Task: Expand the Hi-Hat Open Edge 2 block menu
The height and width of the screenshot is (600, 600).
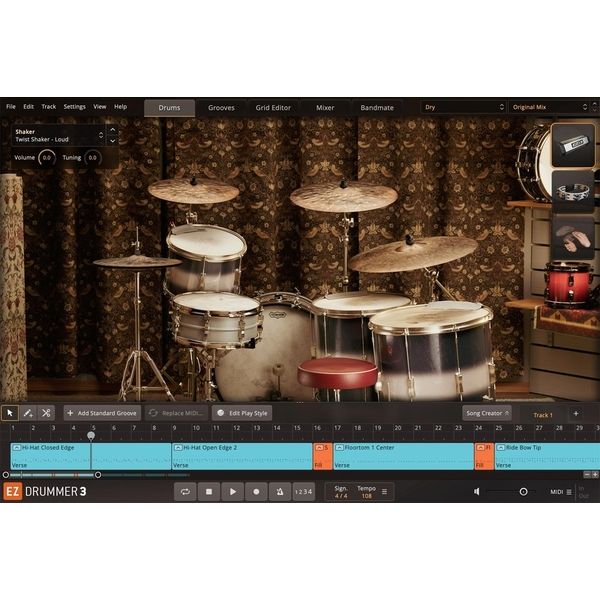Action: pyautogui.click(x=178, y=447)
